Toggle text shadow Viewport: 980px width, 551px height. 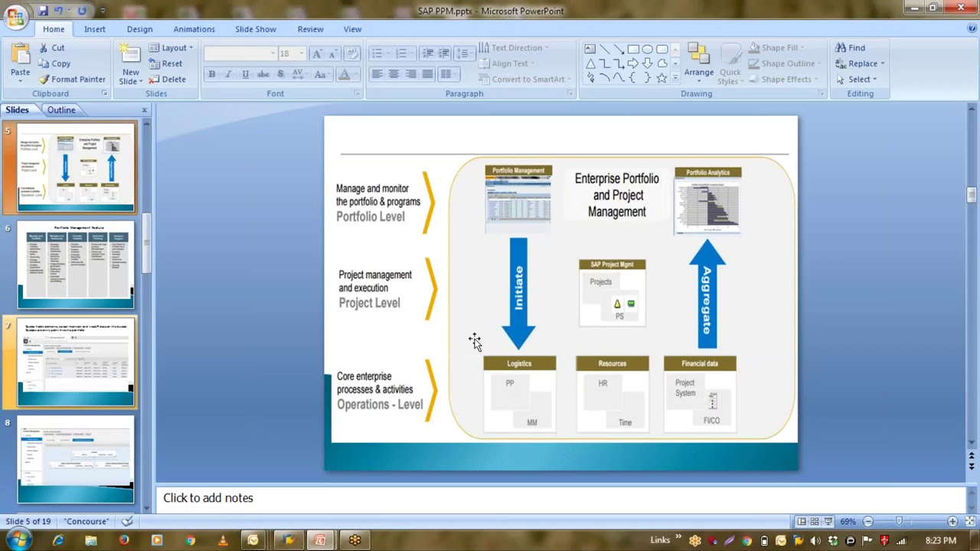point(280,74)
